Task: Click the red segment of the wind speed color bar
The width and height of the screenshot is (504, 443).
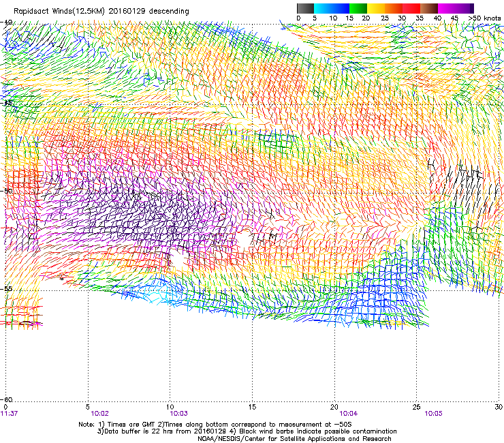Action: coord(411,8)
